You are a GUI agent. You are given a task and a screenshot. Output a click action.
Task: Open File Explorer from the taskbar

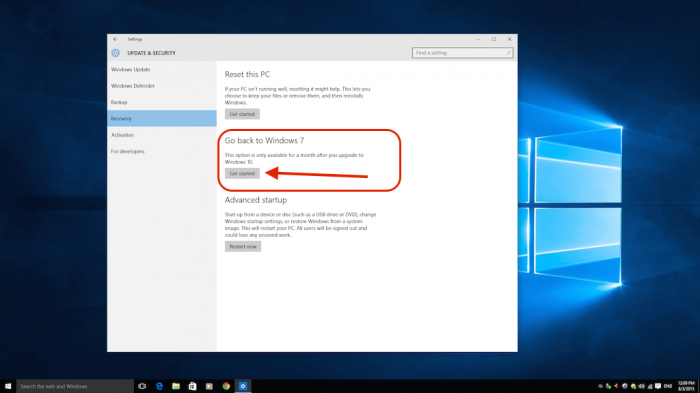(176, 386)
